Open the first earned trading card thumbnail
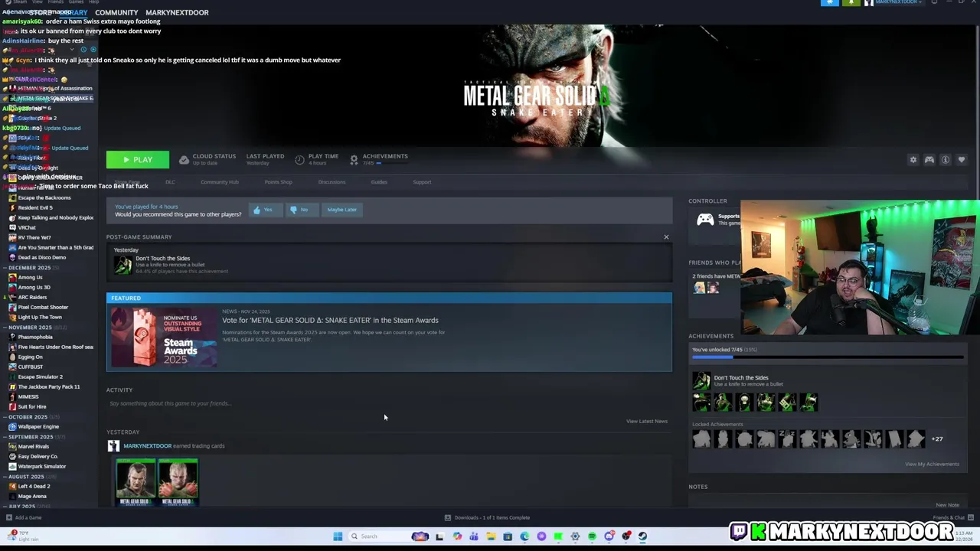The image size is (980, 551). 136,483
